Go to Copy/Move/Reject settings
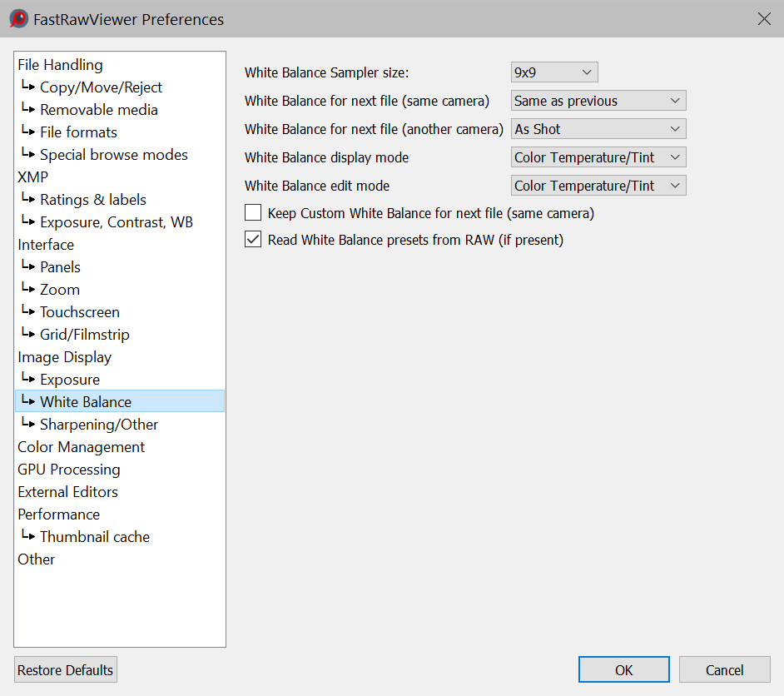Screen dimensions: 784x696 click(x=101, y=87)
